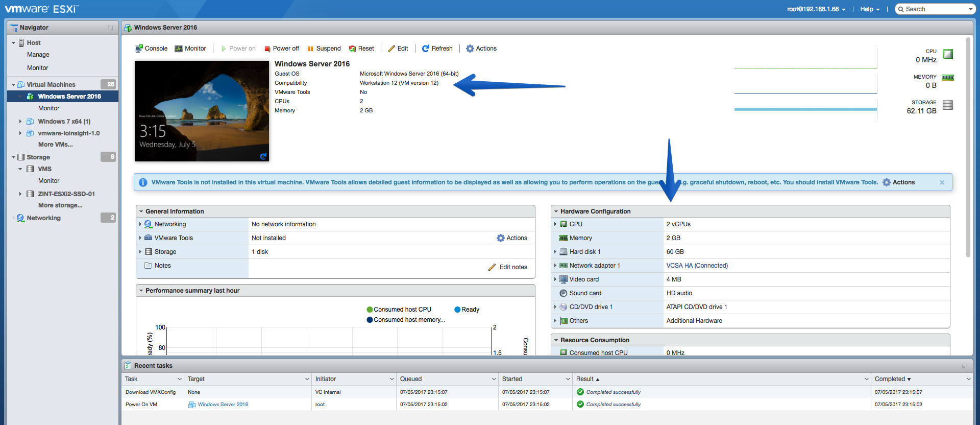Collapse the Storage tree node
The height and width of the screenshot is (425, 980).
[13, 157]
